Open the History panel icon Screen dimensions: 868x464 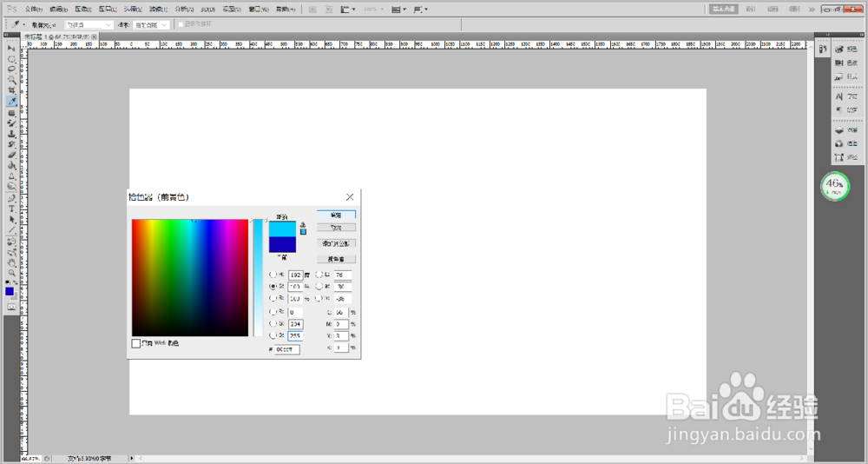[x=823, y=50]
